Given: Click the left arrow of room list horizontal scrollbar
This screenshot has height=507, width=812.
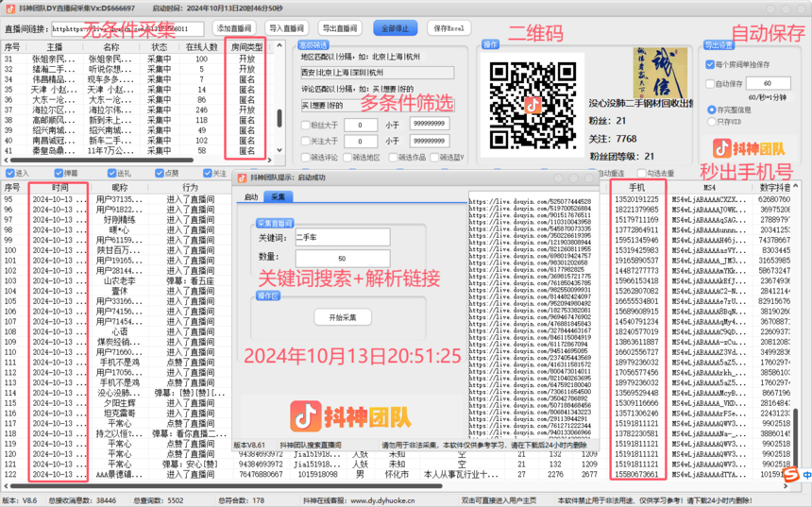Looking at the screenshot, I should pos(7,160).
